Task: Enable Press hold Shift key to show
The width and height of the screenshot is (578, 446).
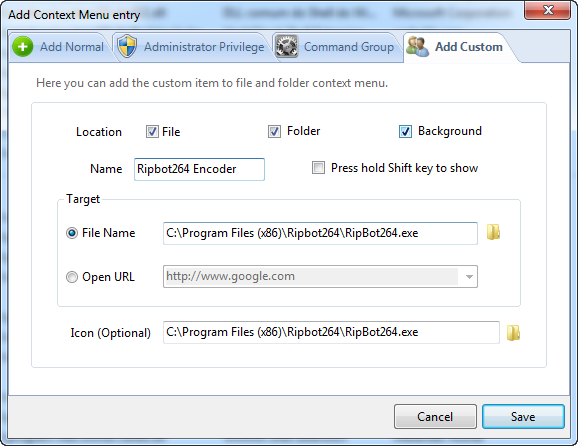Action: (x=318, y=168)
